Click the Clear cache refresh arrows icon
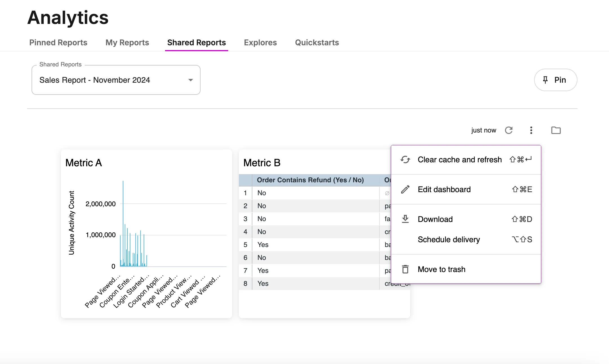 click(405, 159)
